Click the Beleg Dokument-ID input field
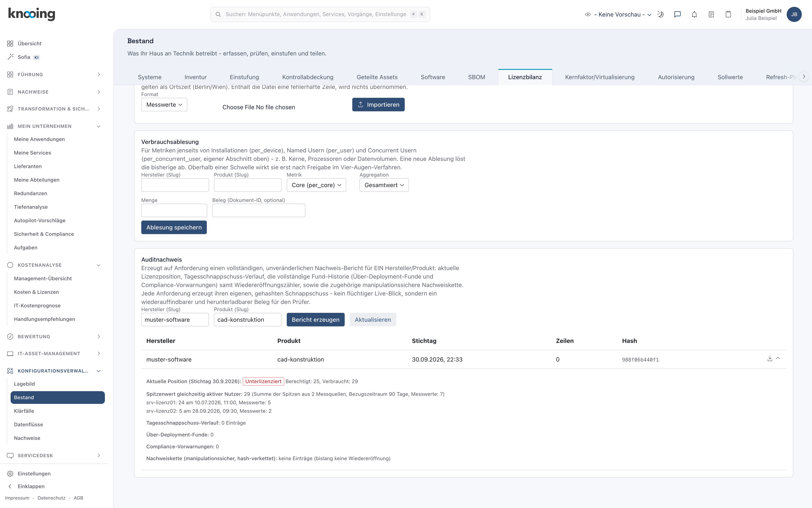 pyautogui.click(x=259, y=210)
